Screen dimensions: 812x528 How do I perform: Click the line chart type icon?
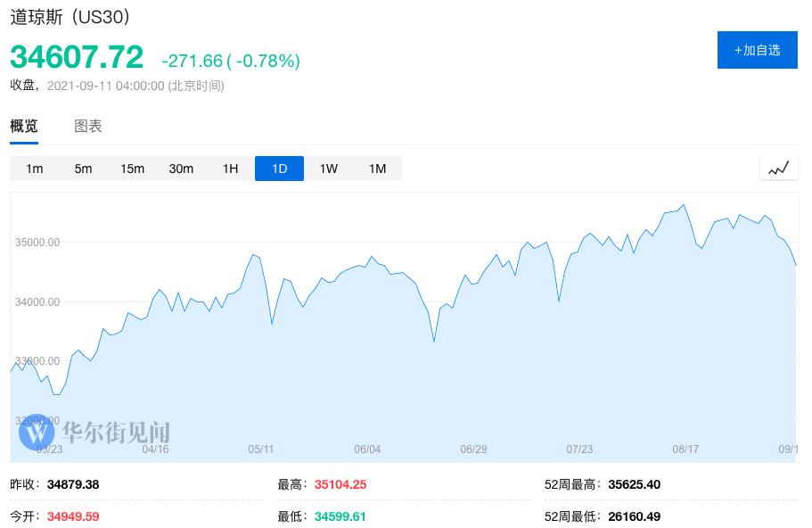pos(778,168)
